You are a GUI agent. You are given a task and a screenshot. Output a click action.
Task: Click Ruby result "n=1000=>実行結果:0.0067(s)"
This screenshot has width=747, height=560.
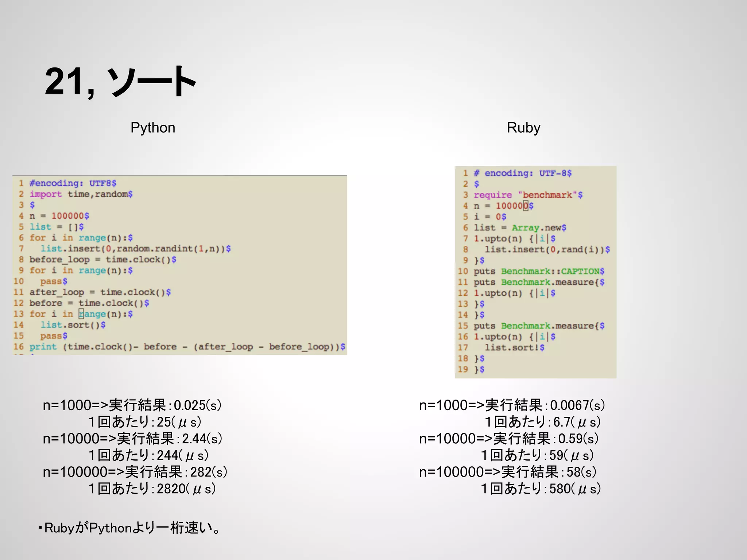point(512,405)
